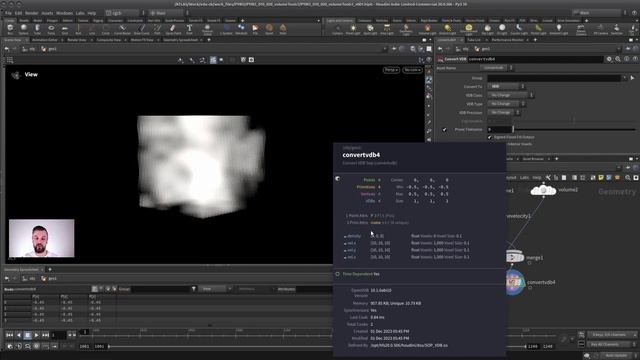640x360 pixels.
Task: Toggle pin icon in the info popup
Action: pos(338,179)
